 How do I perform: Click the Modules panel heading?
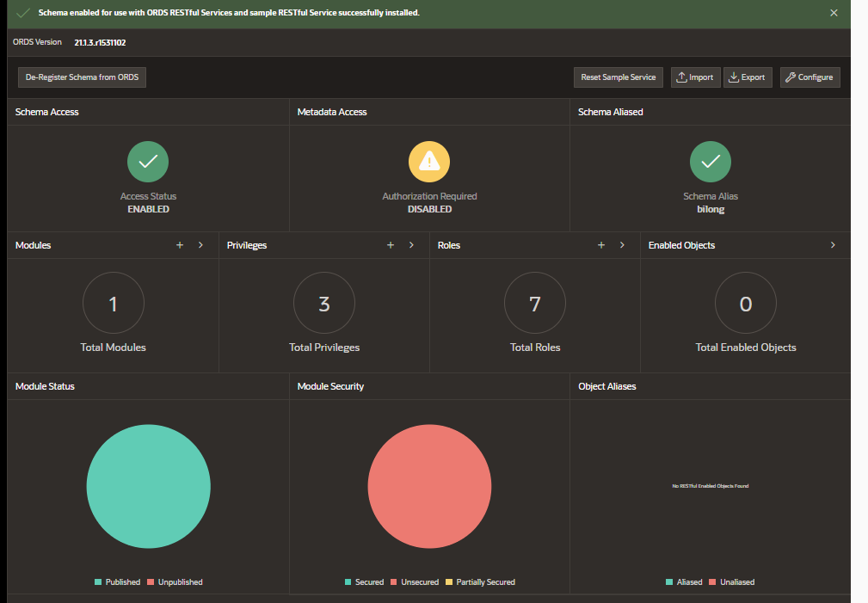(x=34, y=245)
